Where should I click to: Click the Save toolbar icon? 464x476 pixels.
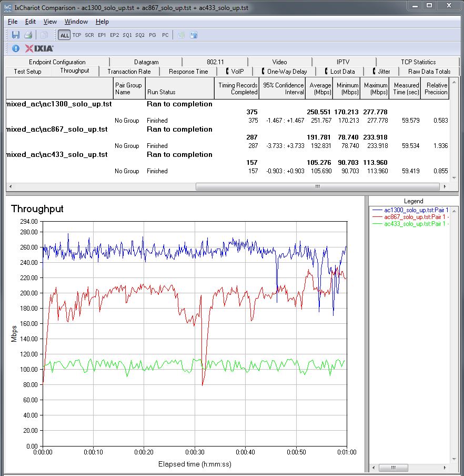pos(15,35)
